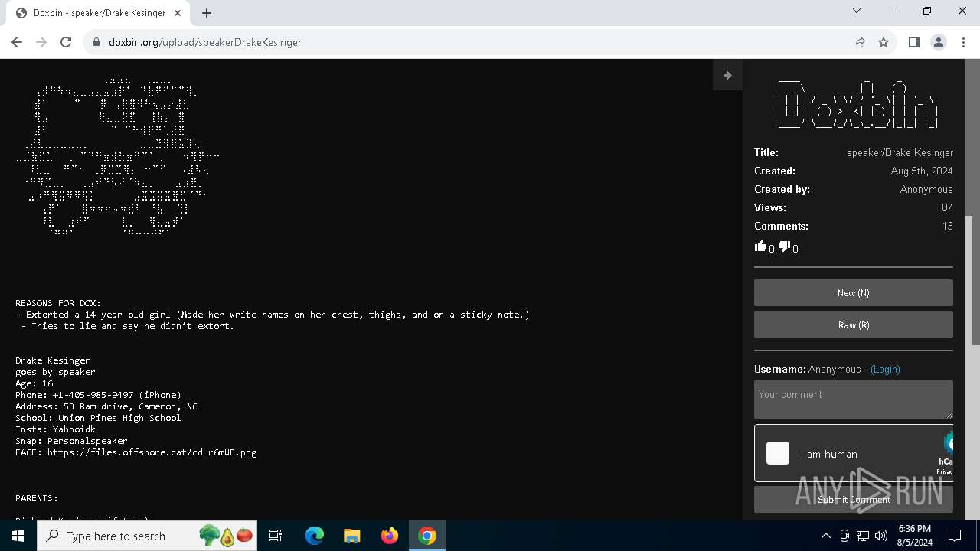Click the thumbs up icon

[760, 246]
